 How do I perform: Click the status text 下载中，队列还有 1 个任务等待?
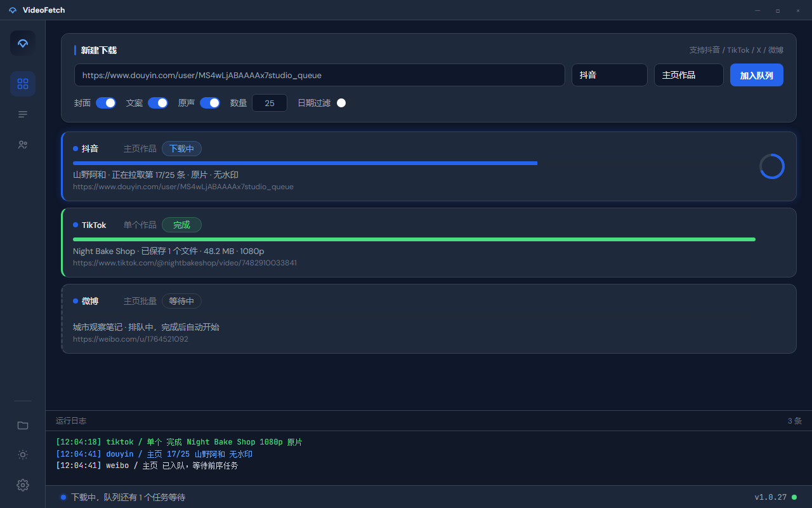128,497
